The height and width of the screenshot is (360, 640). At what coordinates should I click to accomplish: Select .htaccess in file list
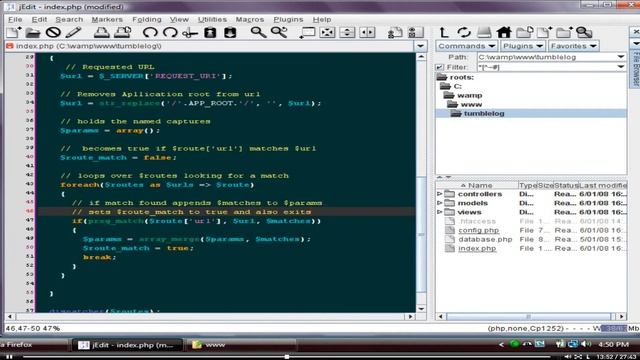(477, 221)
